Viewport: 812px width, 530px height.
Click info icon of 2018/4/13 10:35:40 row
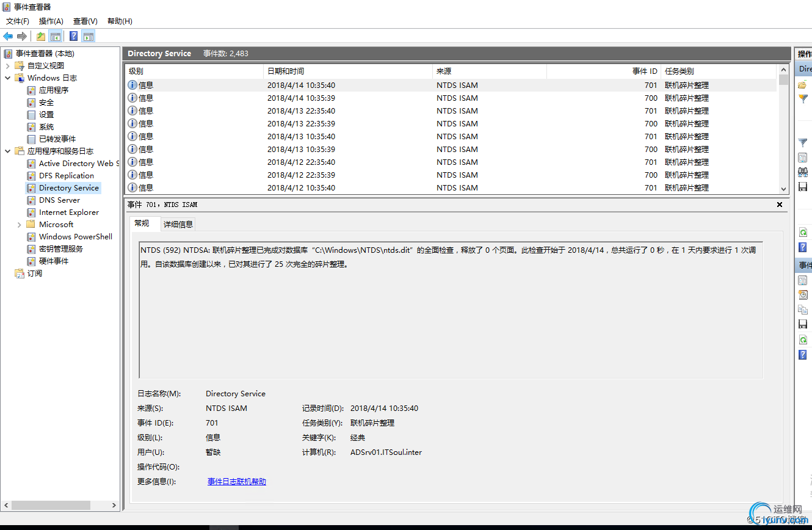[x=132, y=136]
